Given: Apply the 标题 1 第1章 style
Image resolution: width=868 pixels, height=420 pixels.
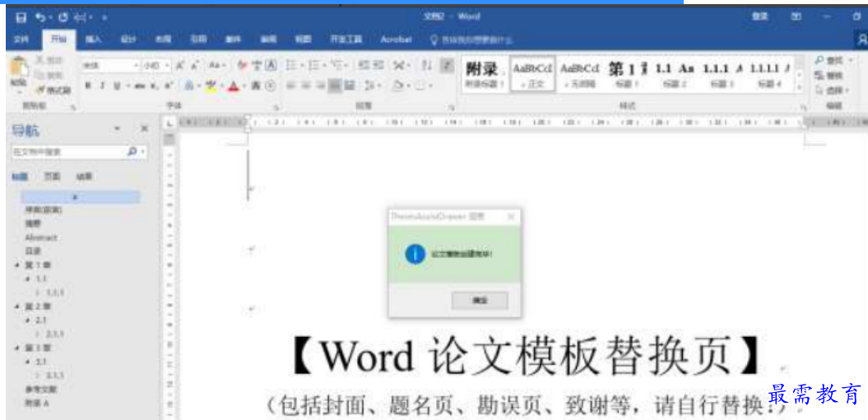Looking at the screenshot, I should click(628, 74).
